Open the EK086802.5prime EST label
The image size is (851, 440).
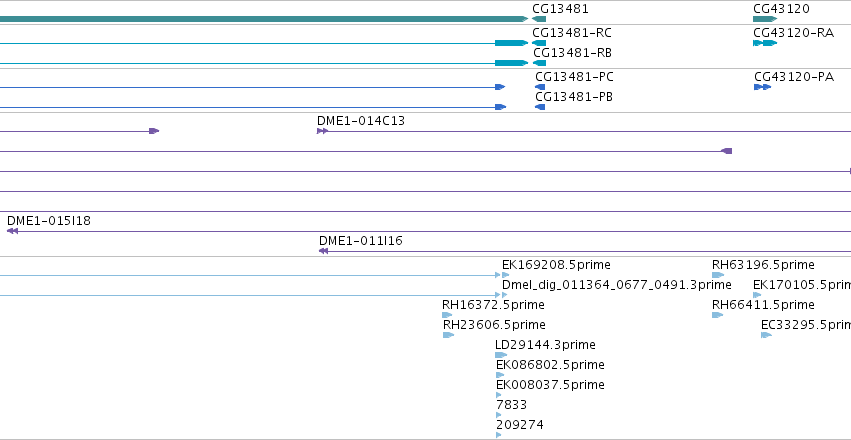pyautogui.click(x=550, y=365)
